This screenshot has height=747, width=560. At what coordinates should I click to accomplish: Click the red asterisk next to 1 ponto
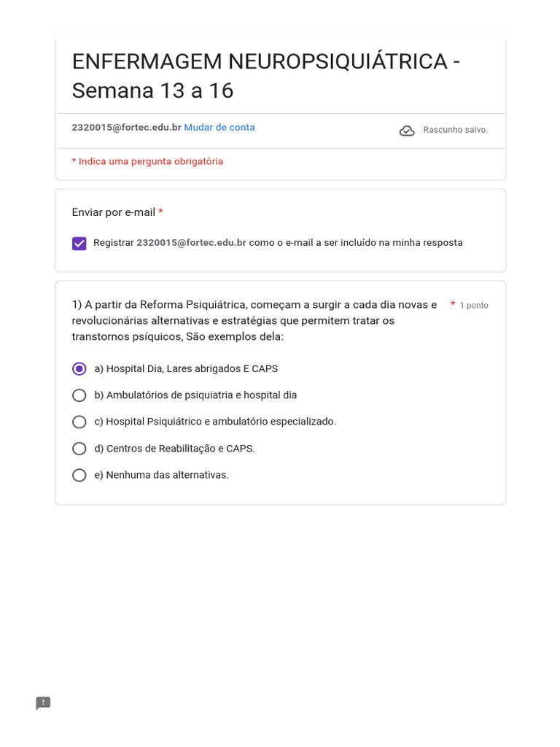pos(453,304)
